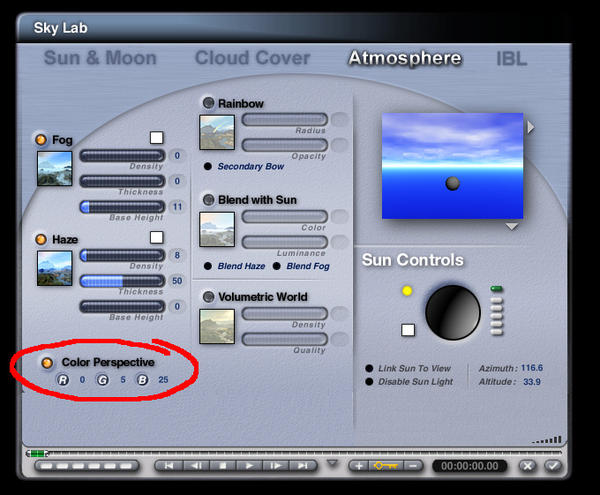Jump to last keyframe button

tap(303, 466)
